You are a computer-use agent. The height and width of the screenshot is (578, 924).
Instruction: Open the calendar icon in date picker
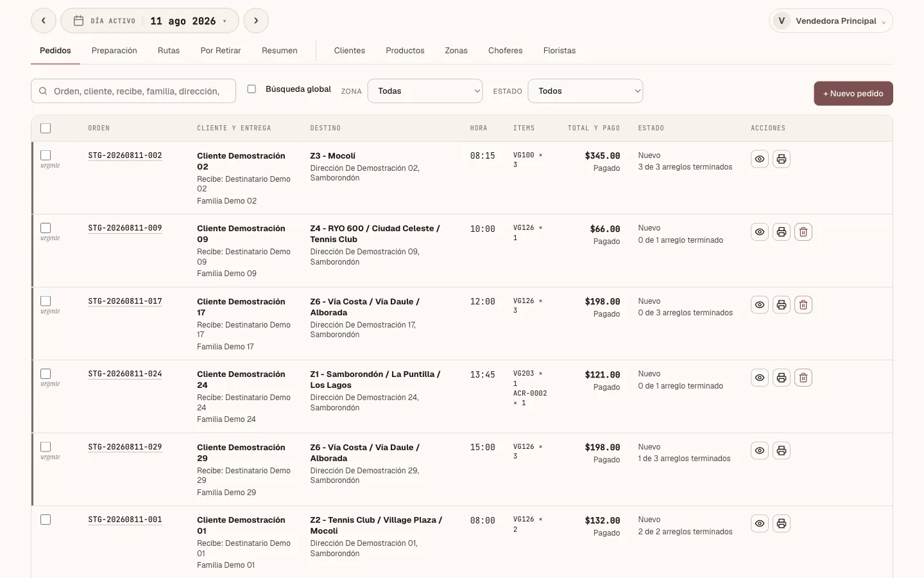point(78,21)
